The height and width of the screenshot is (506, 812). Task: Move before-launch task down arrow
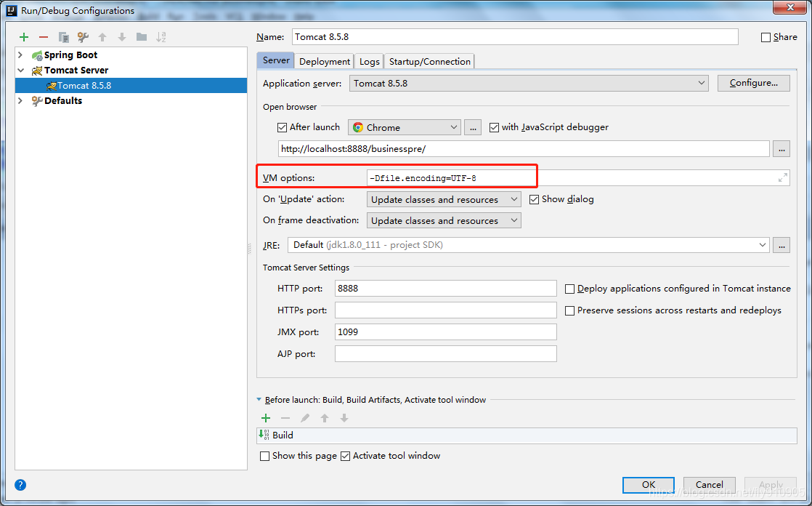pyautogui.click(x=344, y=418)
